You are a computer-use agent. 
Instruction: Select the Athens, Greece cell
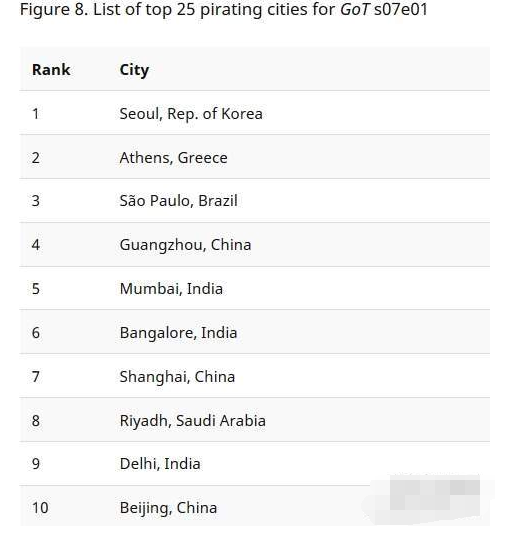pos(173,158)
